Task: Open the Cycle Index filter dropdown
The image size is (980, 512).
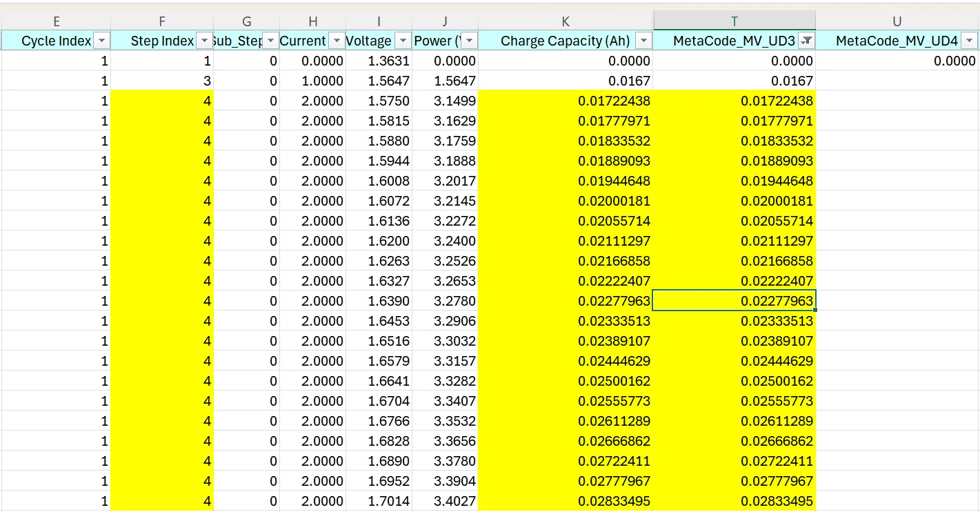Action: tap(102, 41)
